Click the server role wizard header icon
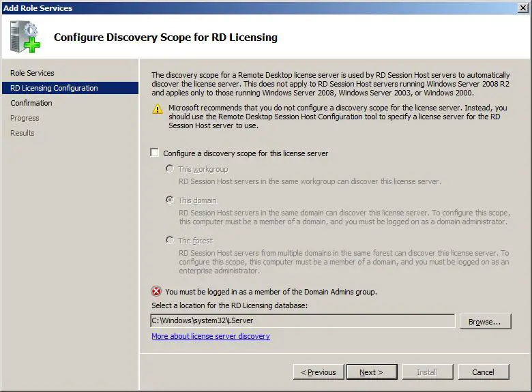 tap(26, 37)
